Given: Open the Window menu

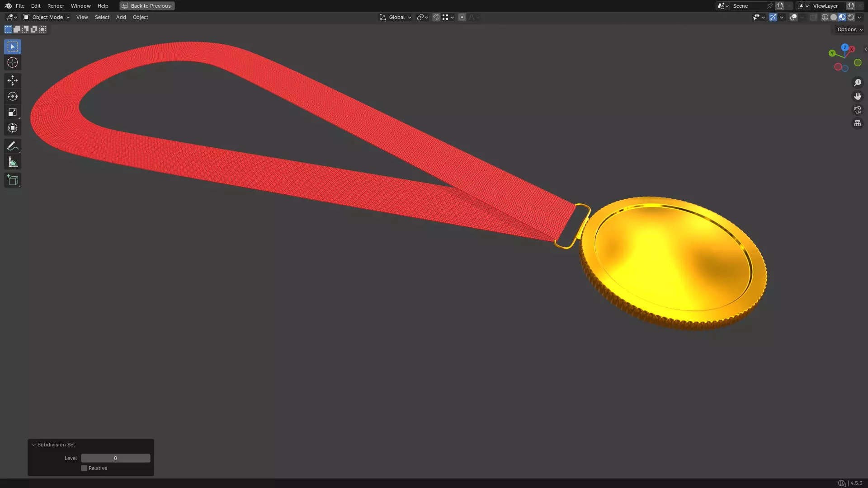Looking at the screenshot, I should click(81, 6).
